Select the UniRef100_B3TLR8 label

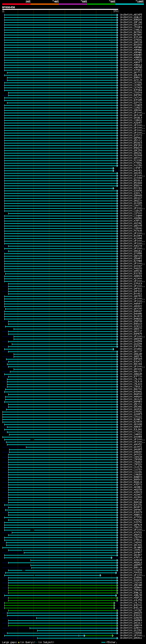pos(131,37)
